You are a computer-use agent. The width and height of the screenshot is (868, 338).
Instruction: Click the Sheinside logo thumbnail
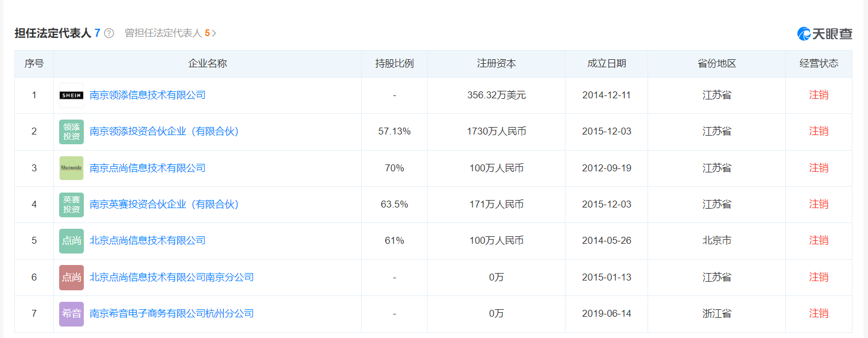click(x=71, y=168)
